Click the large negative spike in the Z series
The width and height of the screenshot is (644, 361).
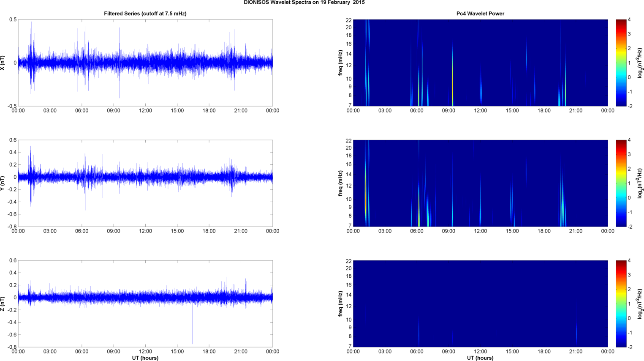[x=193, y=323]
